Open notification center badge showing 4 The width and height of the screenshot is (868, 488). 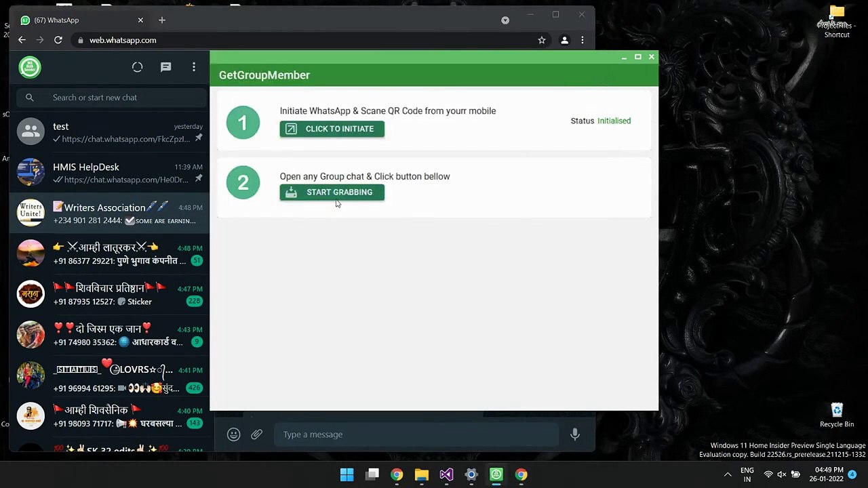pyautogui.click(x=853, y=474)
